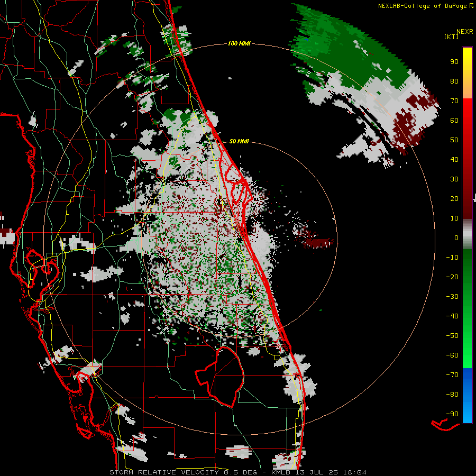Screen dimensions: 476x476
Task: Click the NEXR label above the color scale
Action: pos(465,32)
